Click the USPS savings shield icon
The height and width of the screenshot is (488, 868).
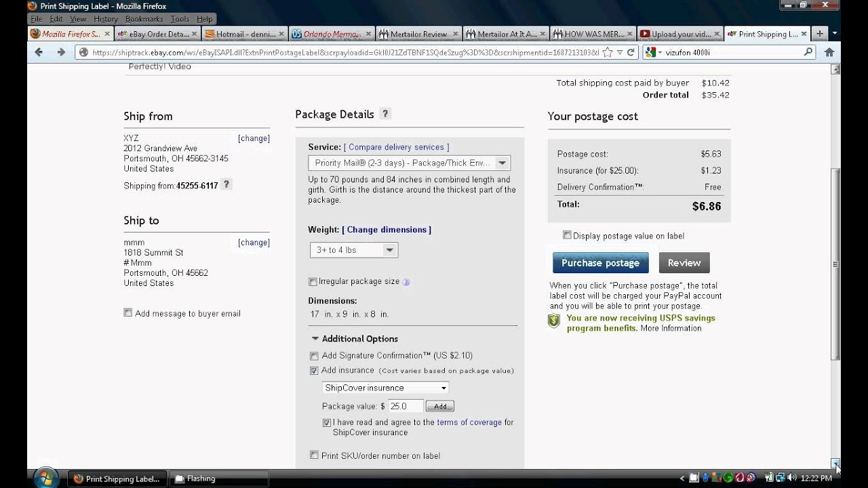pos(554,321)
